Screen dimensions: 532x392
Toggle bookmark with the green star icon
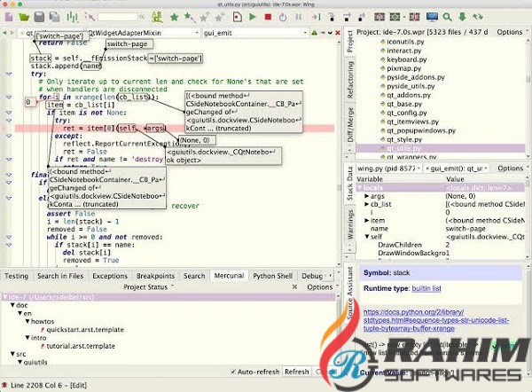coord(174,17)
